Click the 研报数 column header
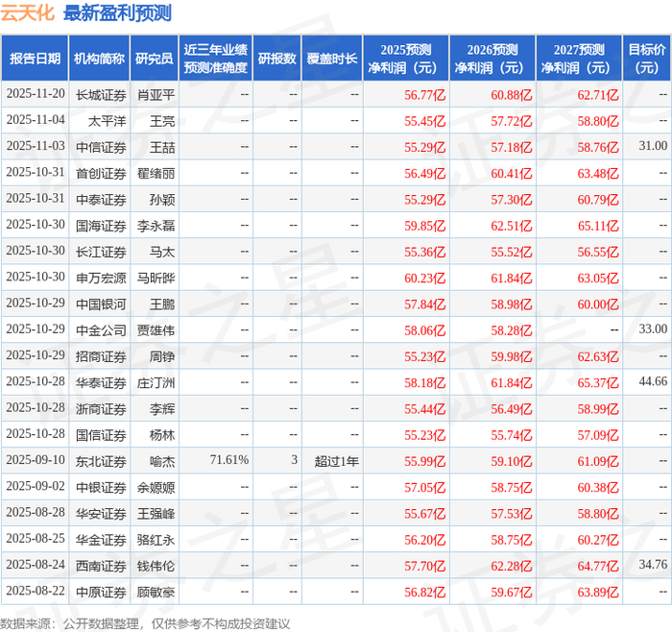 click(x=276, y=59)
